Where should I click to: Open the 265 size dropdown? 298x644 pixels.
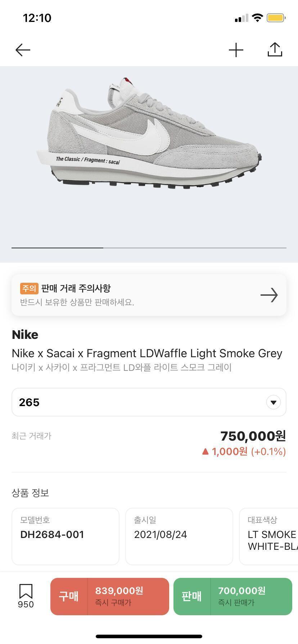[x=144, y=402]
